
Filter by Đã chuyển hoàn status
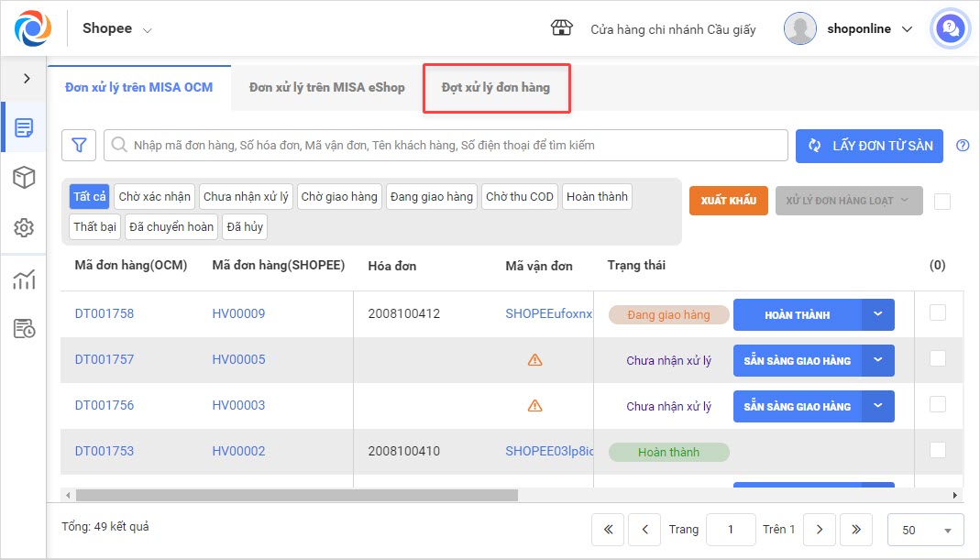171,226
